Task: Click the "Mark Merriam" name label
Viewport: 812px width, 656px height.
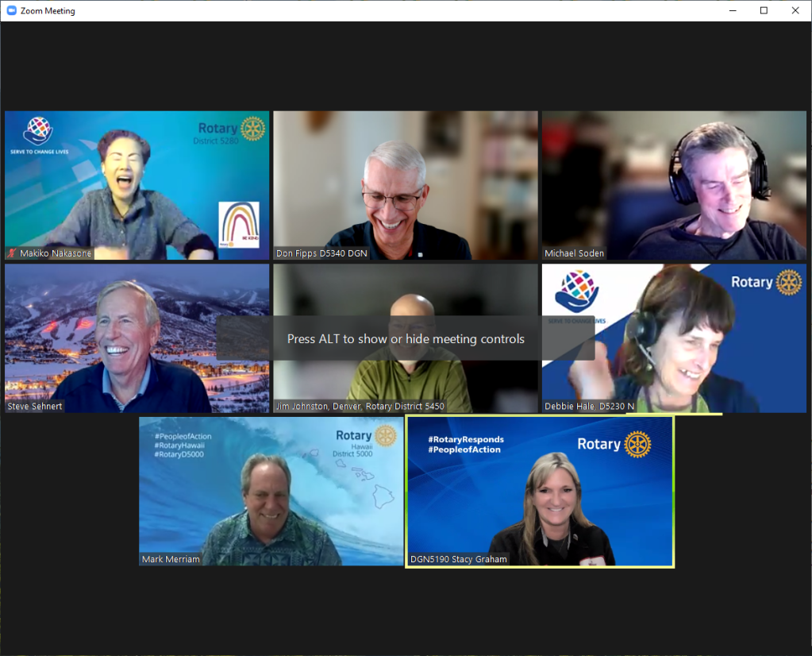Action: pos(171,559)
